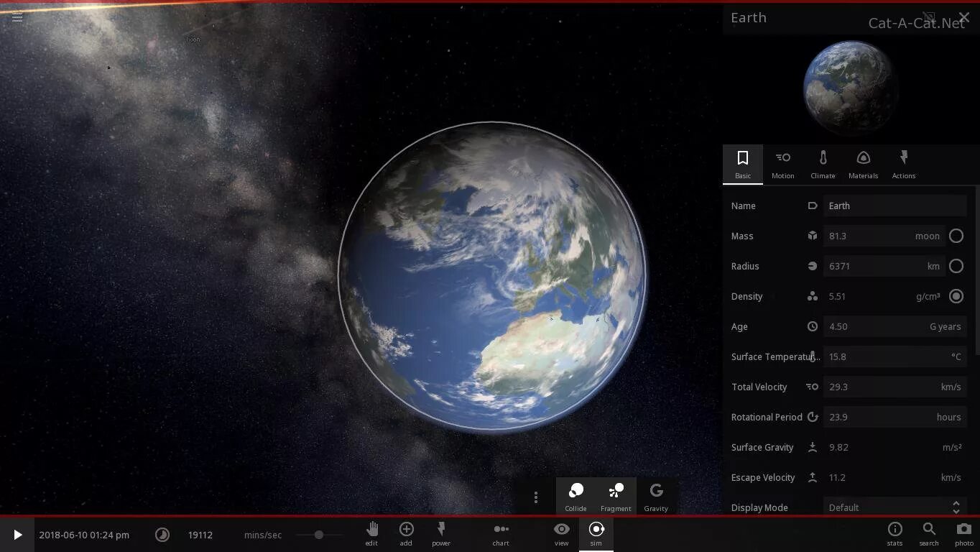Viewport: 980px width, 552px height.
Task: Open the stats info panel
Action: click(x=895, y=533)
